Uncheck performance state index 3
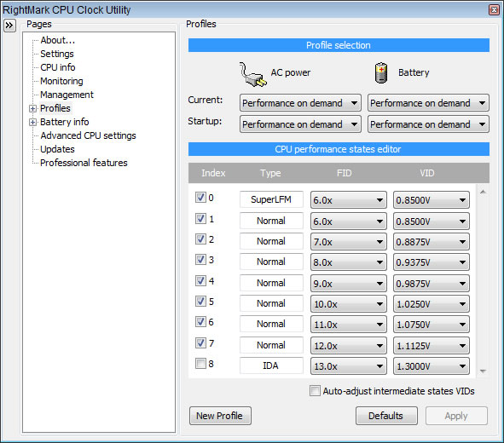 tap(200, 259)
